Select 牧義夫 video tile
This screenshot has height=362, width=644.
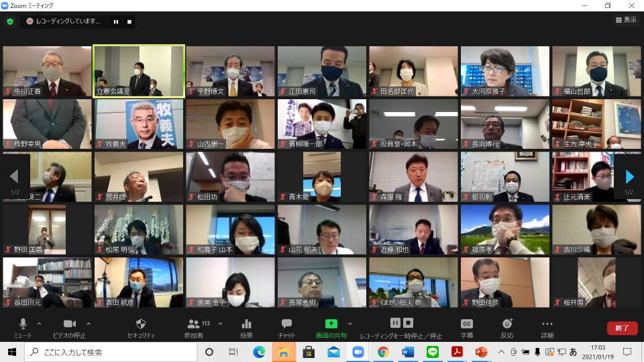tap(139, 124)
